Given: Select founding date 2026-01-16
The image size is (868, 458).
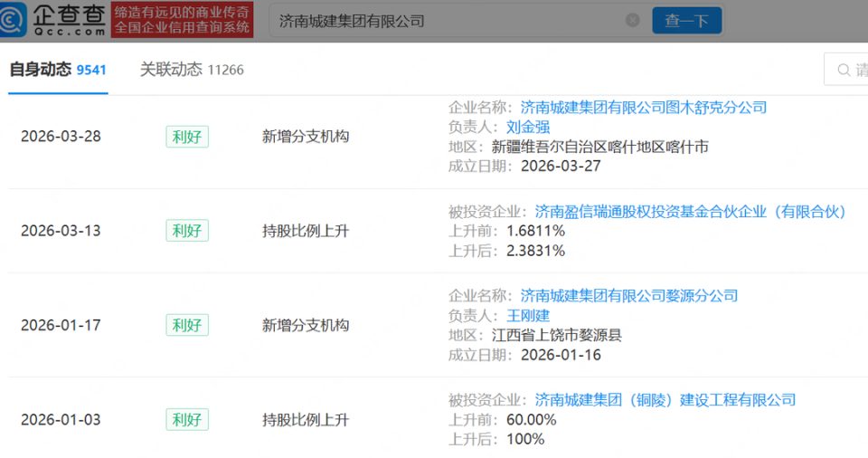Looking at the screenshot, I should click(x=561, y=355).
